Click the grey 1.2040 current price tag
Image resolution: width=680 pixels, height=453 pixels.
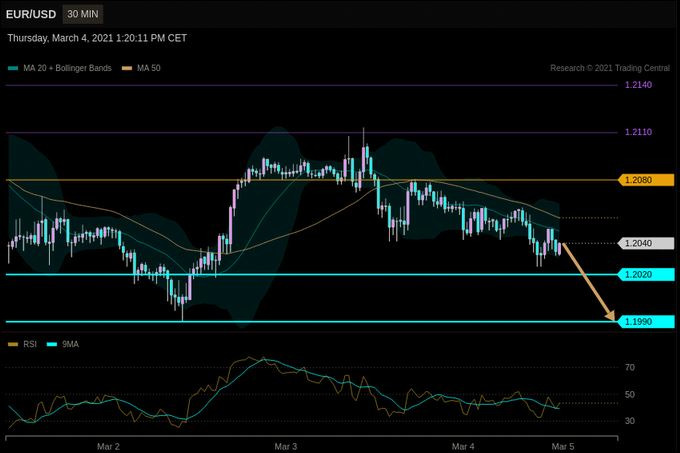tap(646, 243)
